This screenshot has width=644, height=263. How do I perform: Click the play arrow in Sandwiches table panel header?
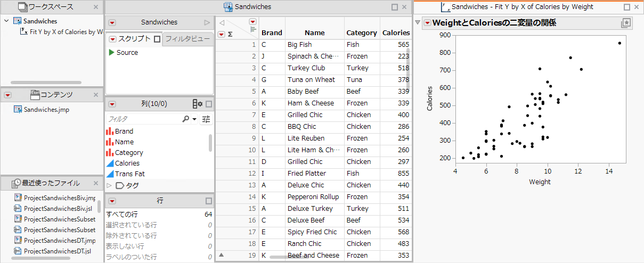207,23
